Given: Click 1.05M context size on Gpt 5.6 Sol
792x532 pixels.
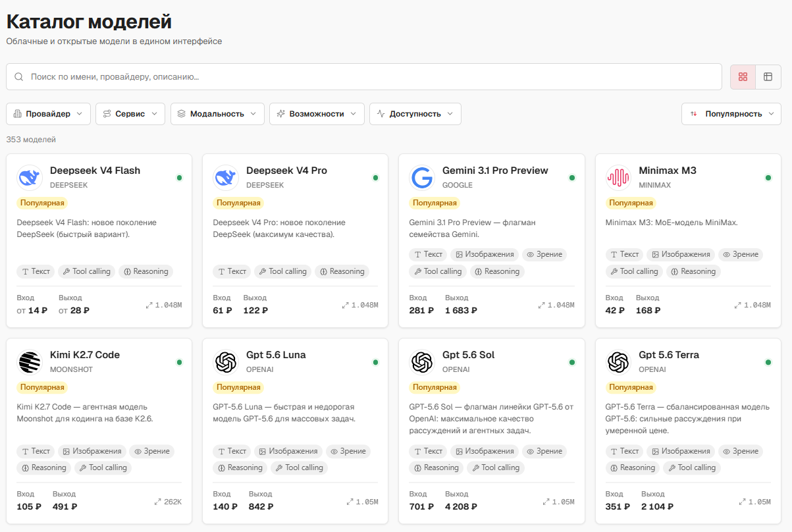Looking at the screenshot, I should [x=558, y=502].
